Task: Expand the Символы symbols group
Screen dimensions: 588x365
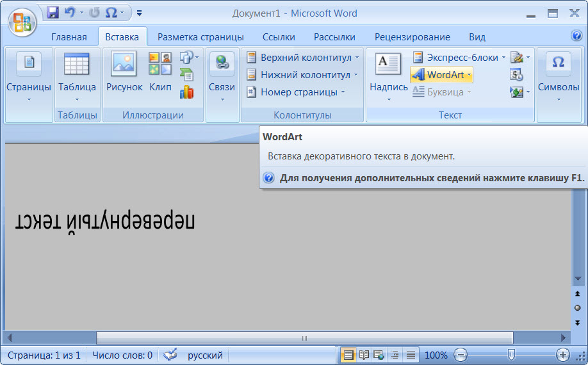Action: click(559, 77)
